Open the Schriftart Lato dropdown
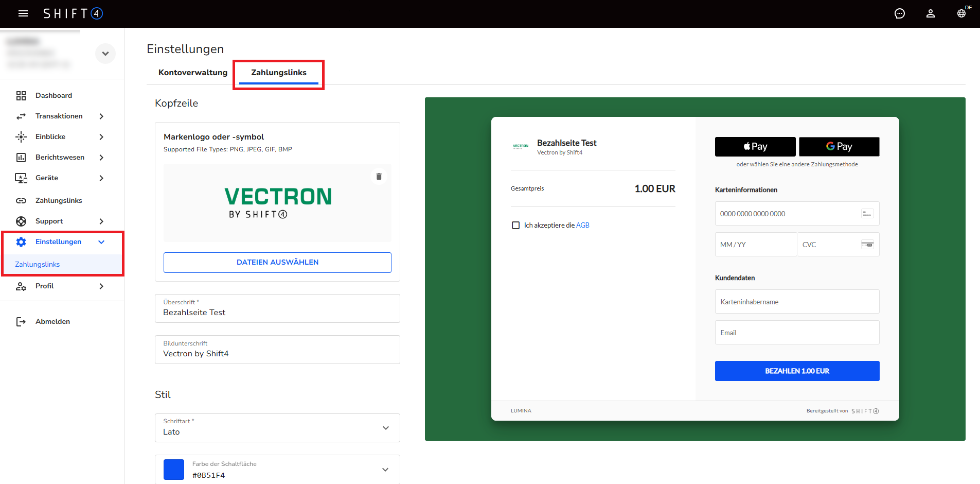 pyautogui.click(x=277, y=428)
